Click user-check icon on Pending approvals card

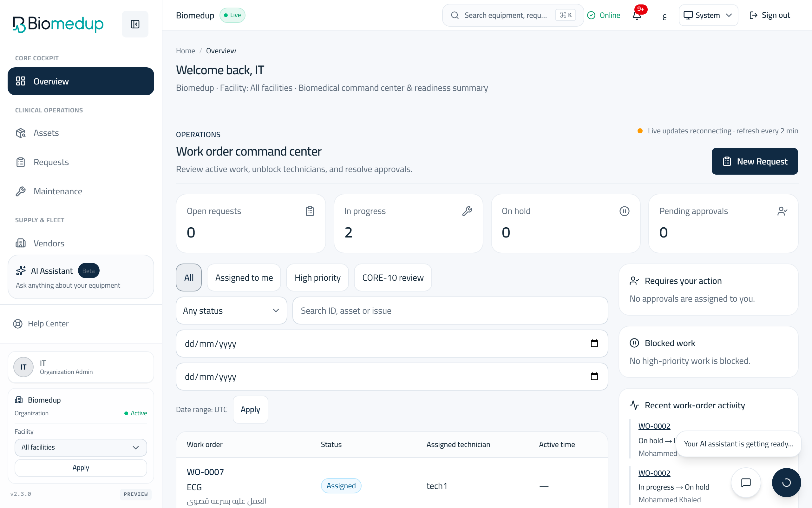tap(782, 211)
